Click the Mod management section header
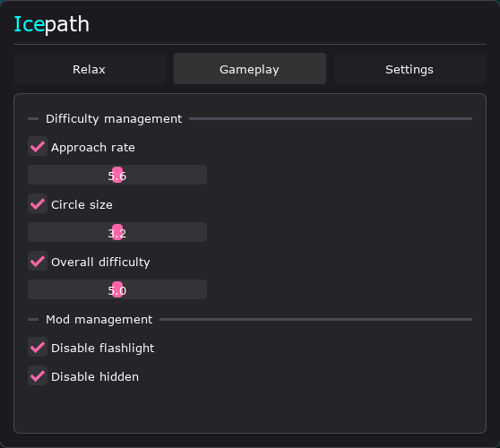Screen dimensions: 500x448 [x=99, y=320]
